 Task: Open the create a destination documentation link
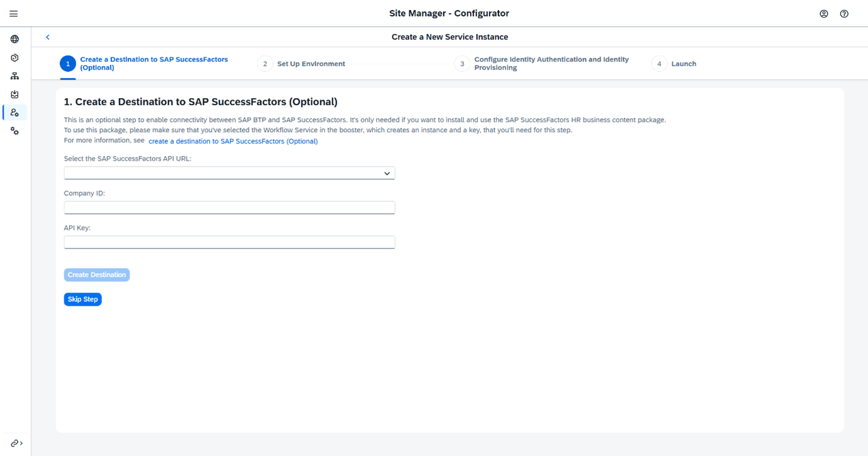[233, 142]
